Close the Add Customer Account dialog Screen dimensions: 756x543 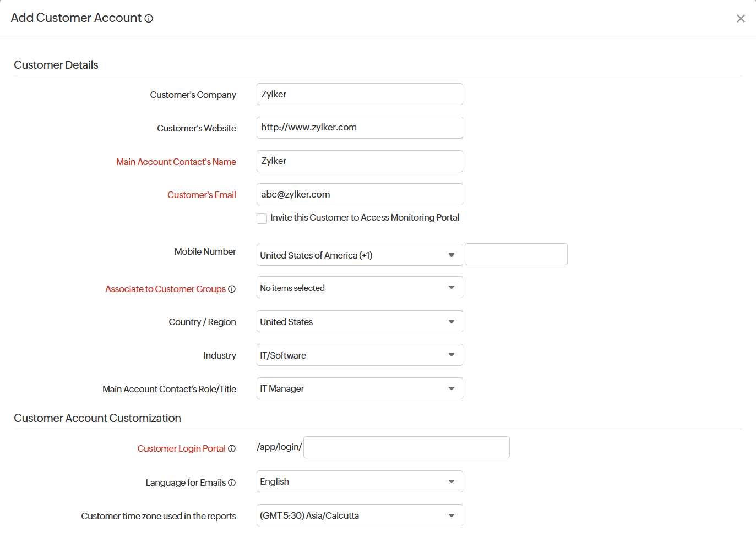(741, 18)
